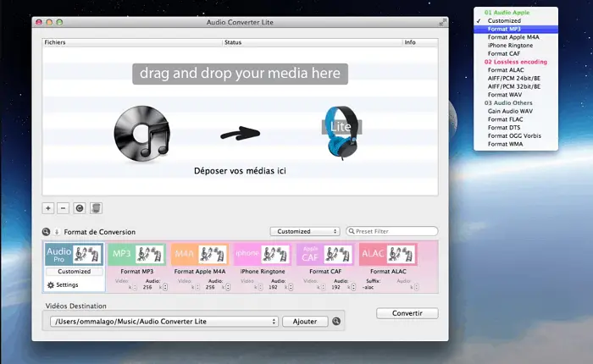This screenshot has width=593, height=364.
Task: Click video bitrate stepper for Format MP3
Action: coord(135,287)
